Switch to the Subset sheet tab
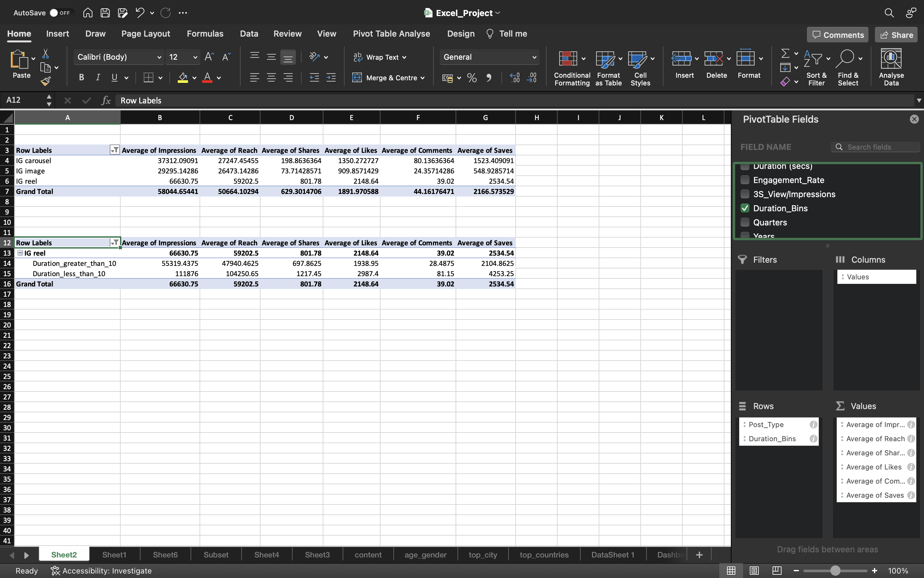 click(216, 555)
